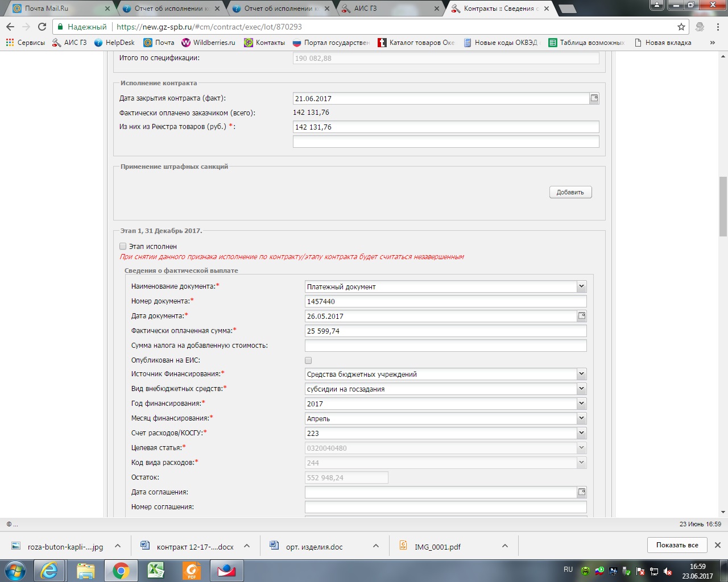The image size is (728, 582).
Task: Open the Новые коды ОКВЭД bookmark
Action: click(x=500, y=43)
